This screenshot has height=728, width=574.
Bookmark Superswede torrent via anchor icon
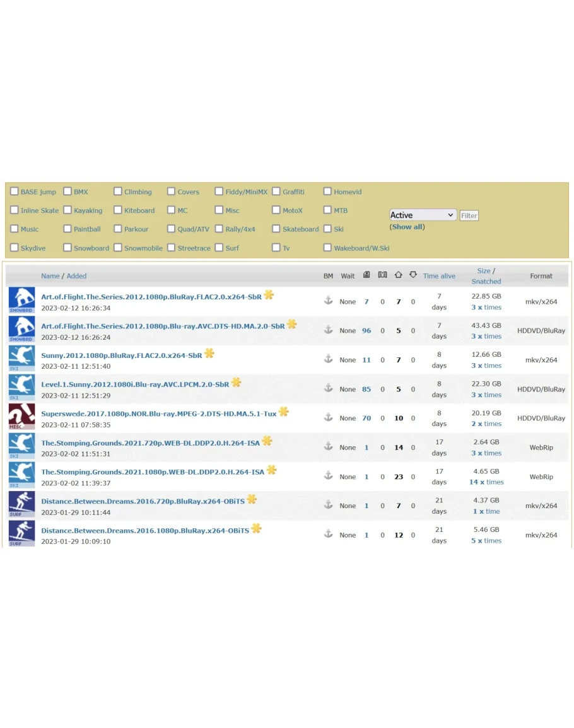point(328,417)
